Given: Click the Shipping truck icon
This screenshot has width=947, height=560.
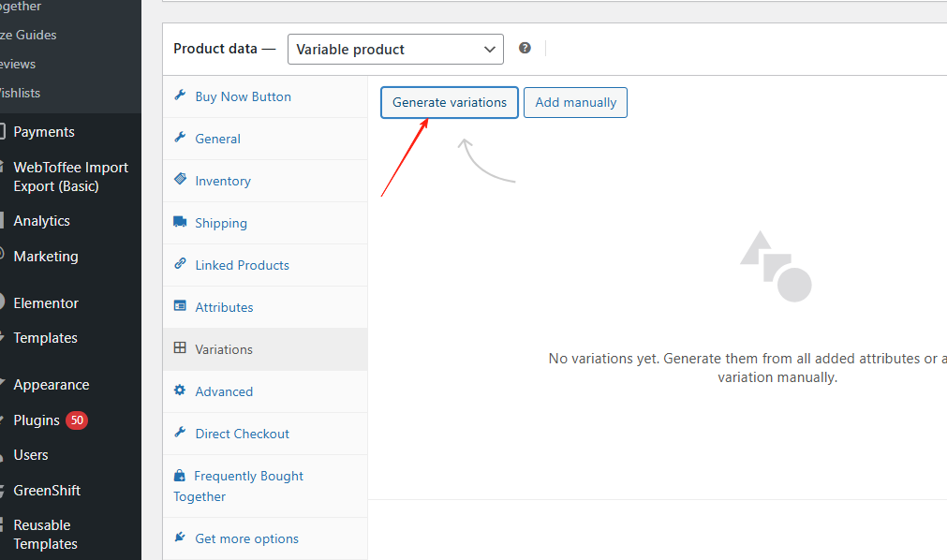Looking at the screenshot, I should 180,223.
